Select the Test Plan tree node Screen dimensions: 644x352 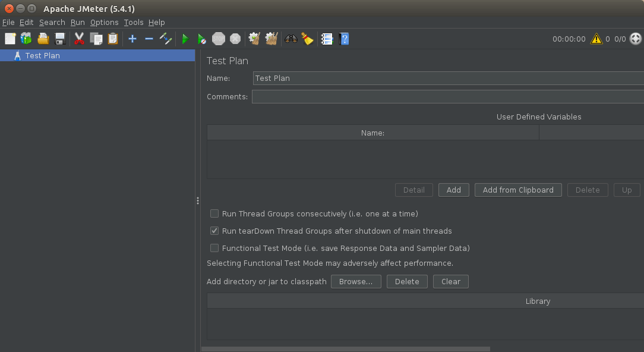click(x=42, y=56)
